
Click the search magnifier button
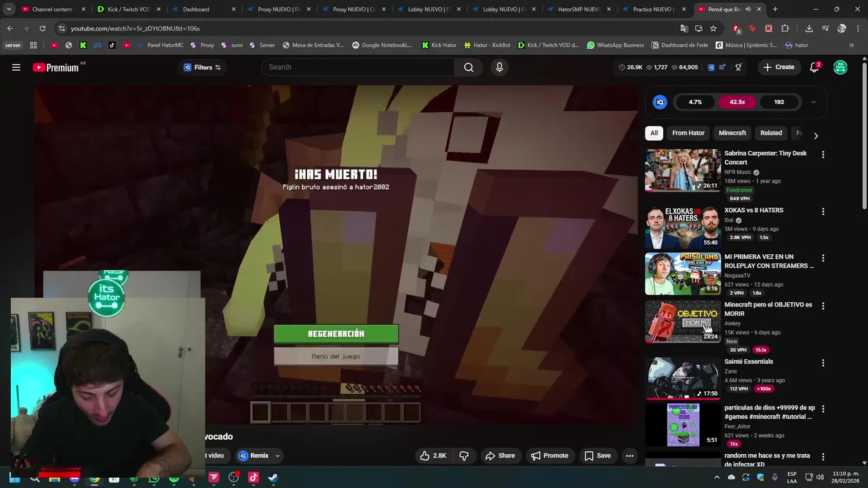coord(469,67)
